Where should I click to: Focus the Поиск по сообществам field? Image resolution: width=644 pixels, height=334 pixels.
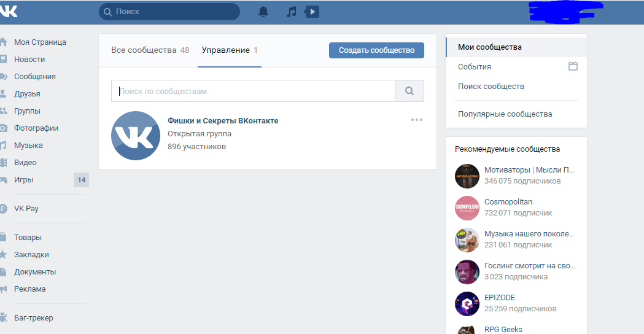pyautogui.click(x=253, y=91)
